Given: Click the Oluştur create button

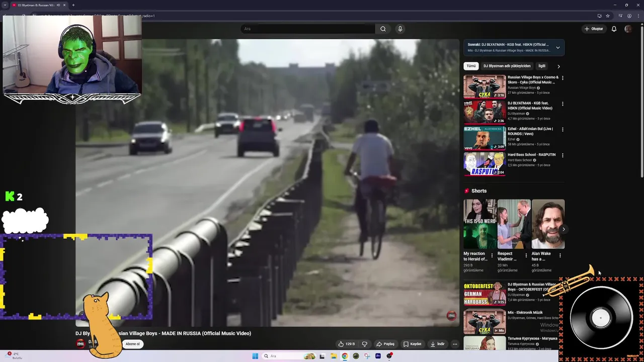Looking at the screenshot, I should tap(594, 29).
